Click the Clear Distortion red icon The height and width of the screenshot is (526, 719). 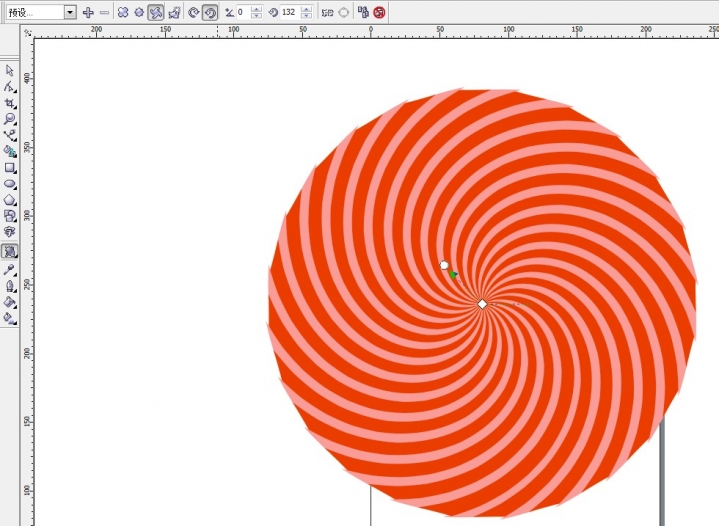click(x=379, y=12)
